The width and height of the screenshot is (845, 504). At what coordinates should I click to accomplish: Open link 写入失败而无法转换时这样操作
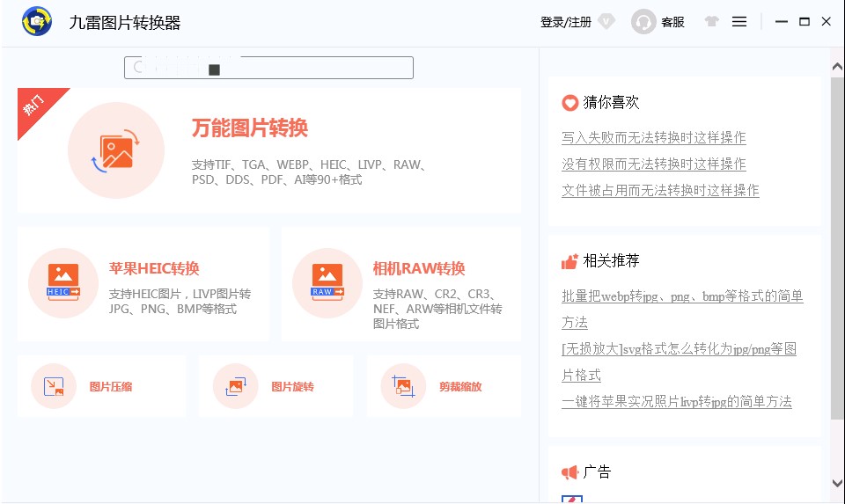click(x=654, y=137)
